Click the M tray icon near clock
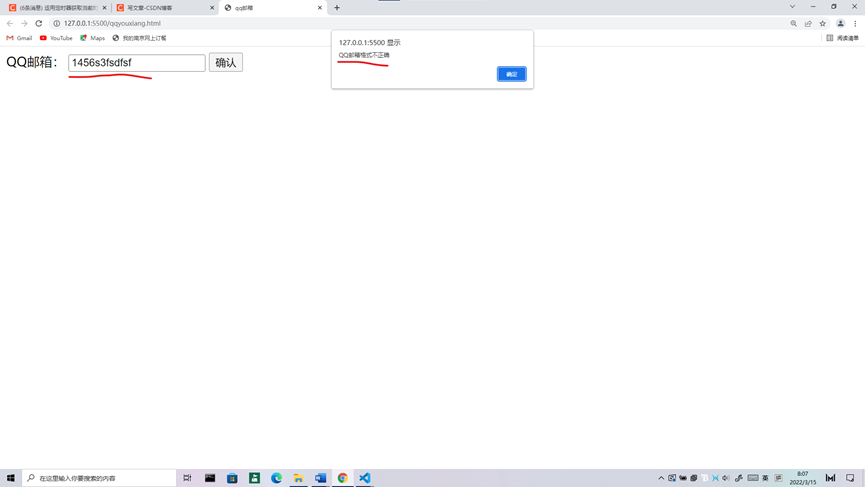 830,478
